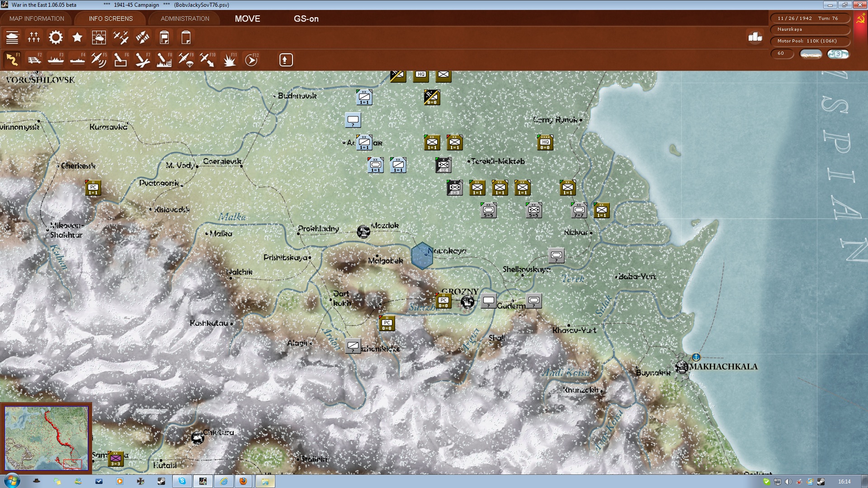Open the weather map icon screen
This screenshot has height=488, width=868.
click(x=99, y=38)
